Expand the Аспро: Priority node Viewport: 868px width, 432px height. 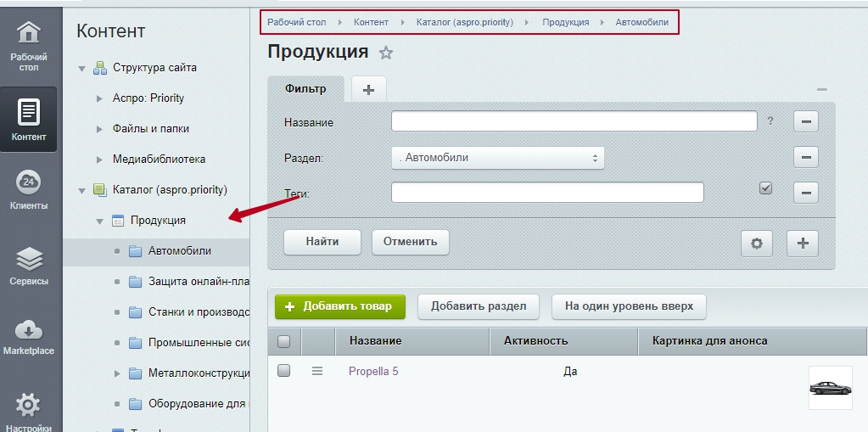[99, 98]
